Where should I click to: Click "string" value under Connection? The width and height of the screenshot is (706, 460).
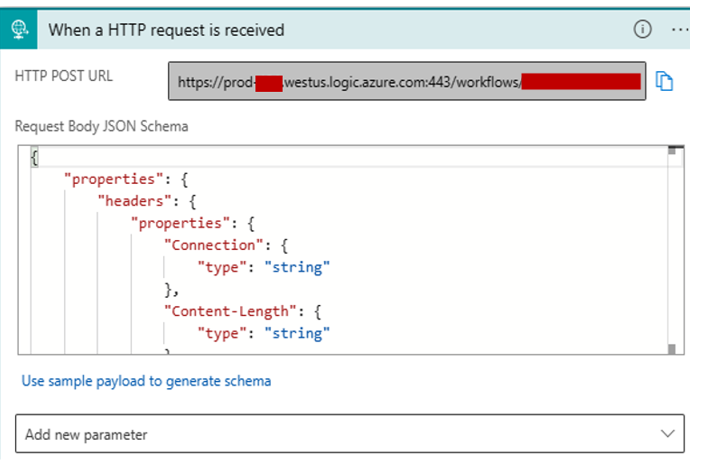point(297,267)
